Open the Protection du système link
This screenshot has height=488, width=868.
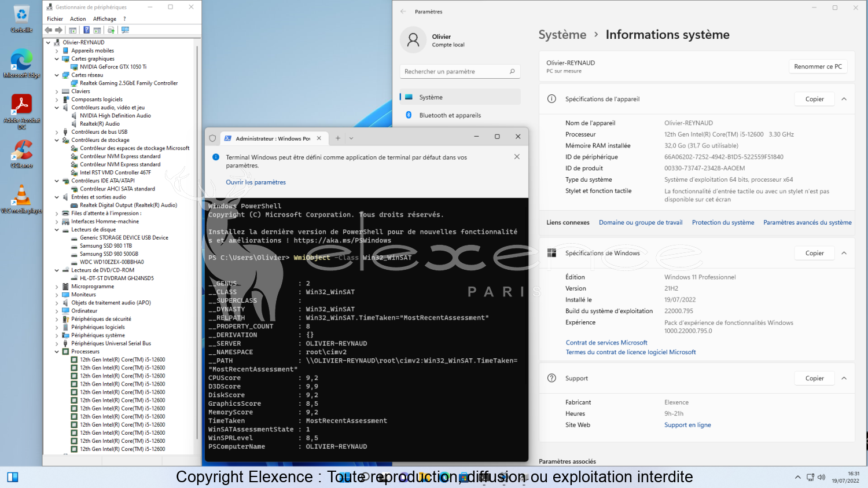click(723, 222)
